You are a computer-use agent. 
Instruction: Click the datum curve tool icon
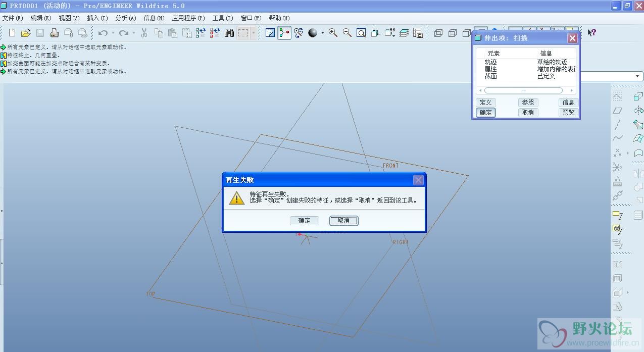tap(617, 138)
